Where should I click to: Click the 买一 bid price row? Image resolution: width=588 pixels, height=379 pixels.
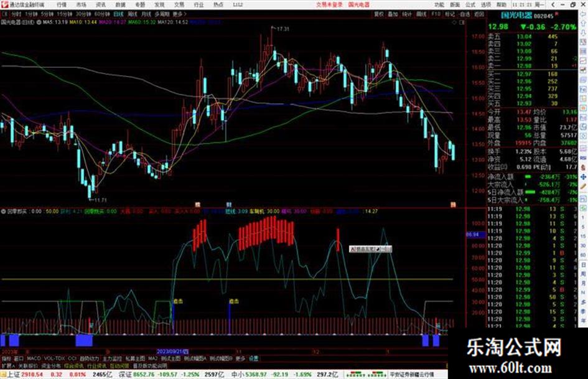coord(533,74)
